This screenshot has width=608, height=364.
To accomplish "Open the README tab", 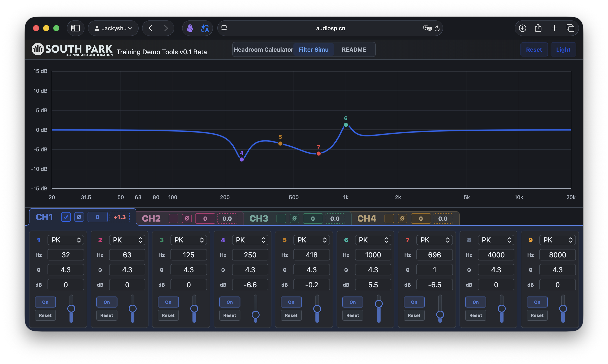I will (x=354, y=49).
